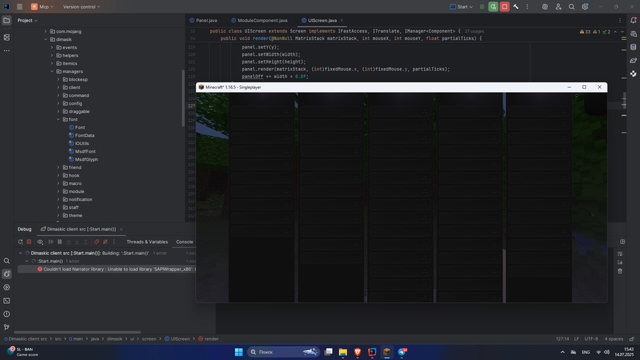Image resolution: width=640 pixels, height=360 pixels.
Task: Click the 33 warnings inspection widget
Action: 585,32
